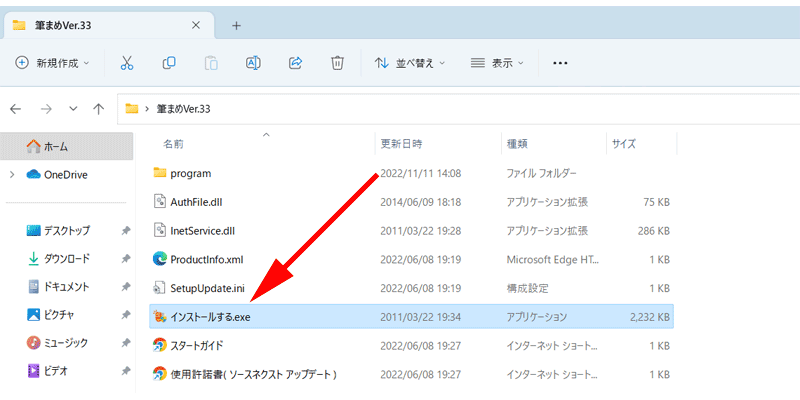Select the 使用許諾書 shortcut file
The width and height of the screenshot is (800, 400).
pos(411,374)
